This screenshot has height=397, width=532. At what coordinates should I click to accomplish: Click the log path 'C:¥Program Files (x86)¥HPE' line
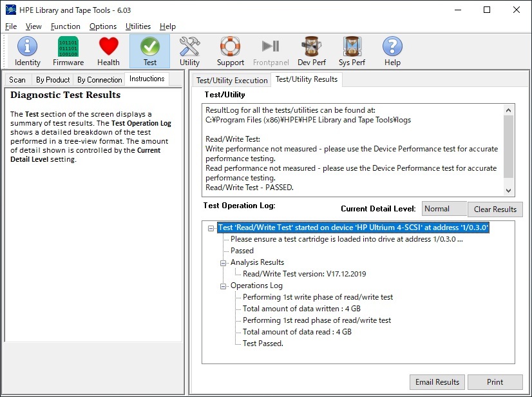308,120
